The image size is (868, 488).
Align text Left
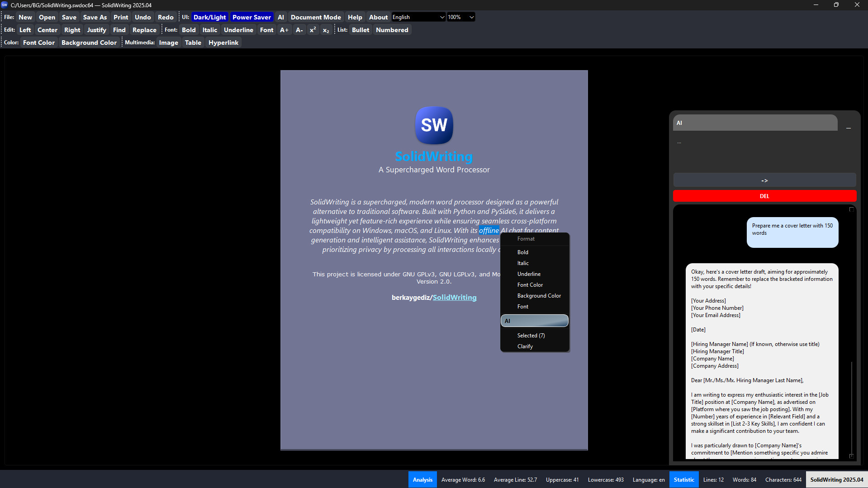(25, 30)
